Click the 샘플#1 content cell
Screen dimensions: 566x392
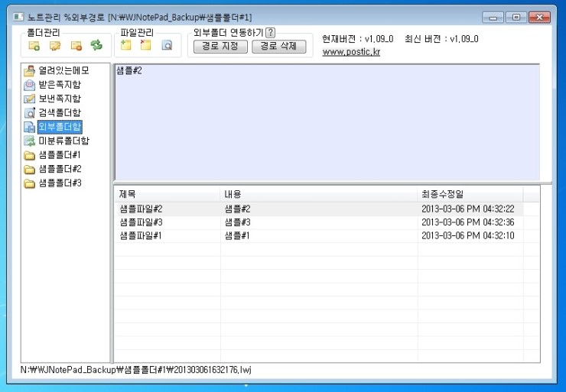click(x=237, y=236)
